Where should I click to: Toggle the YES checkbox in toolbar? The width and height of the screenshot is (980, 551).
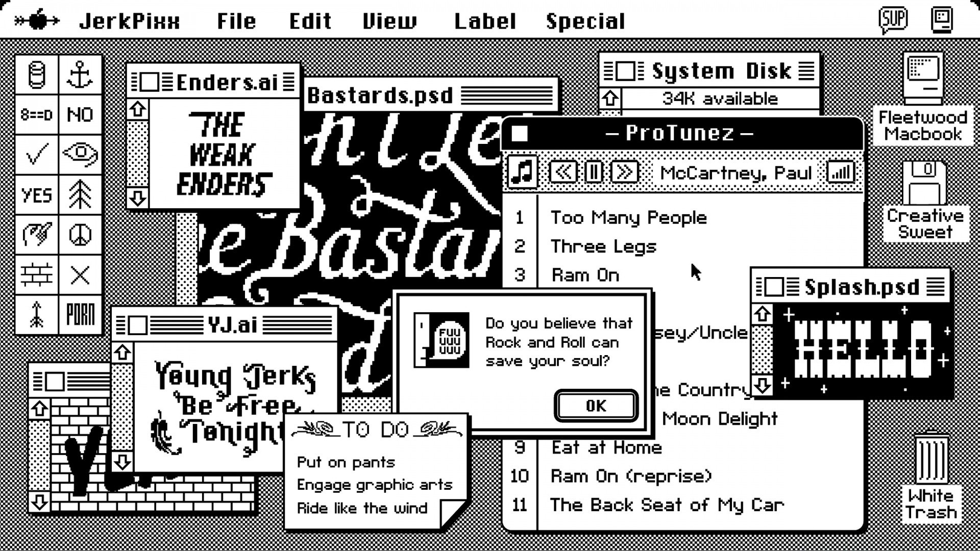[38, 195]
